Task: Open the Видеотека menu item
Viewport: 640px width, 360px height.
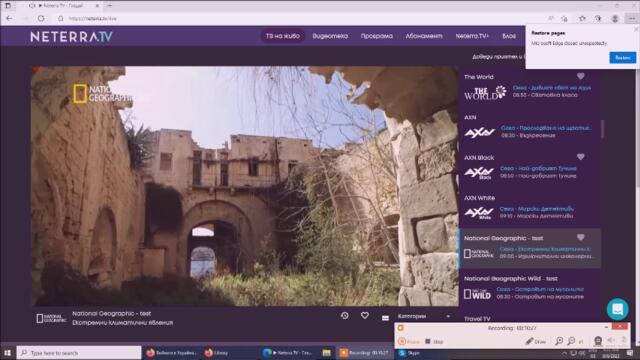Action: click(x=330, y=36)
